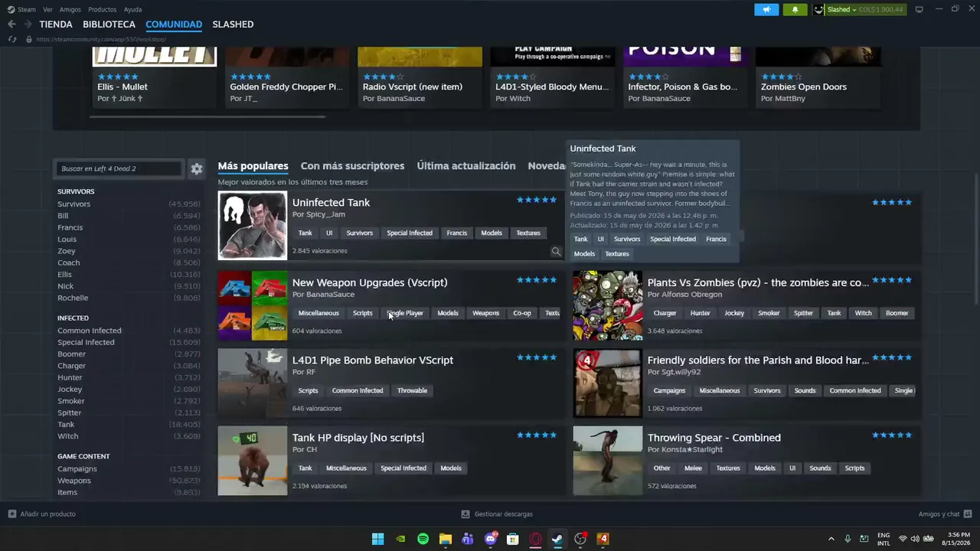Click the carousel horizontal scrollbar
The image size is (980, 551).
207,117
